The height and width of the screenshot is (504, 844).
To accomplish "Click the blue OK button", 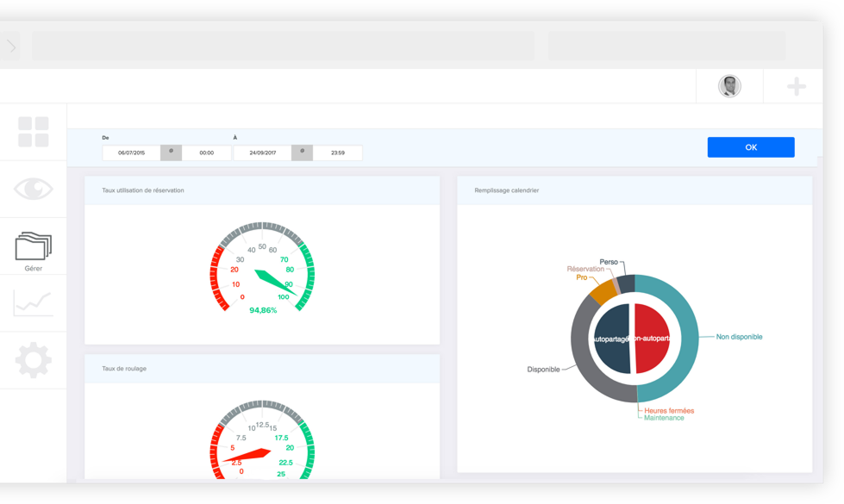I will point(751,147).
